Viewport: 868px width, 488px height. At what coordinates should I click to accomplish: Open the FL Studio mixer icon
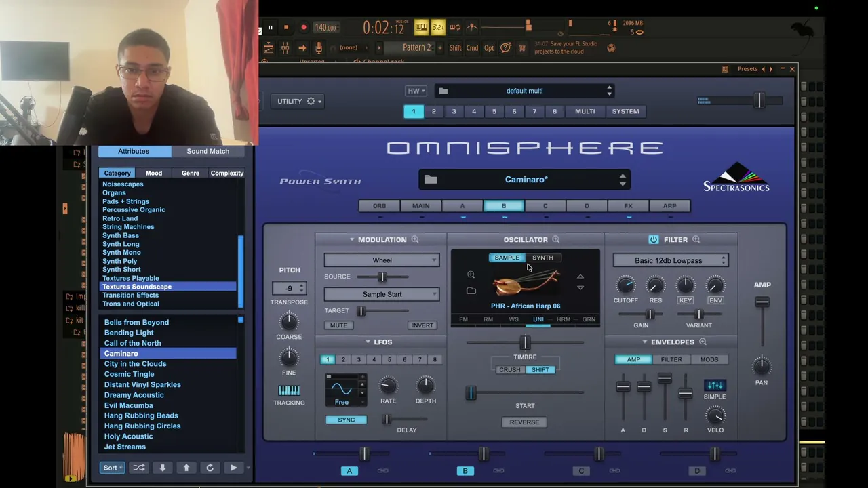click(285, 48)
